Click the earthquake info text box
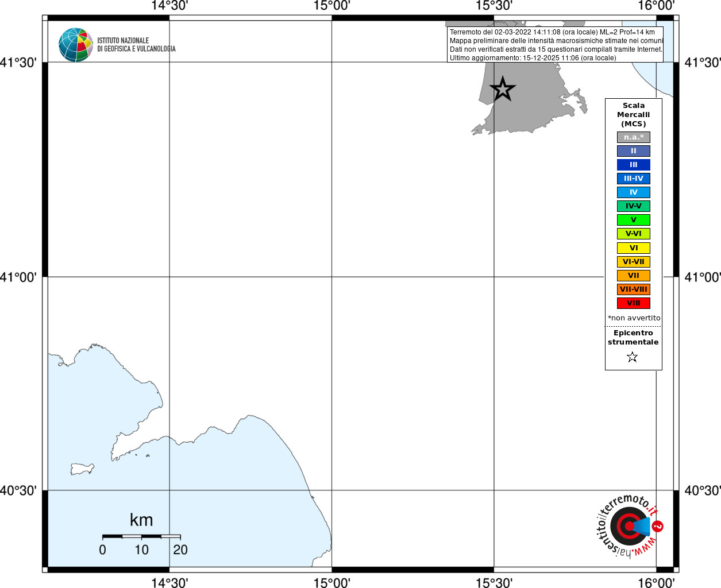 pyautogui.click(x=555, y=44)
